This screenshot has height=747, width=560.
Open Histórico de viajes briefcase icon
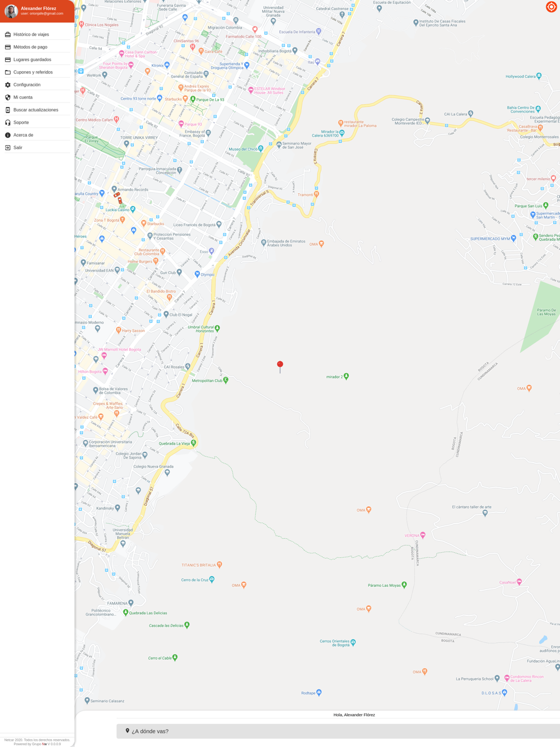click(8, 35)
